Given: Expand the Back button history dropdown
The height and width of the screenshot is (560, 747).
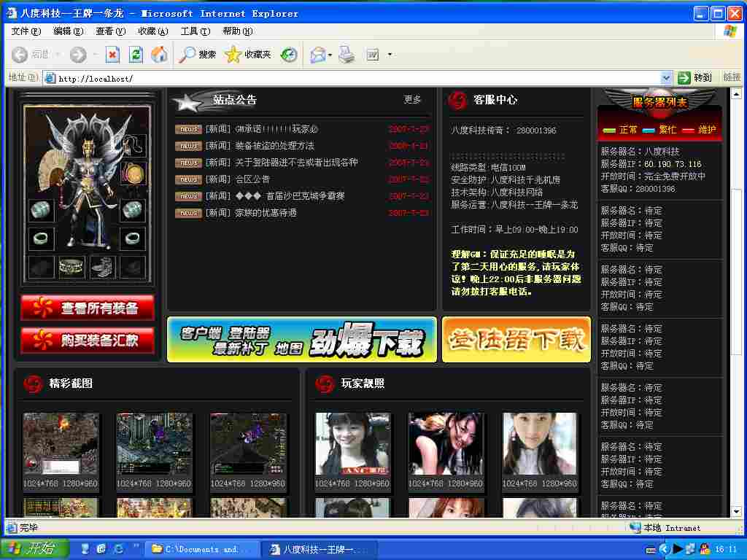Looking at the screenshot, I should pos(58,55).
